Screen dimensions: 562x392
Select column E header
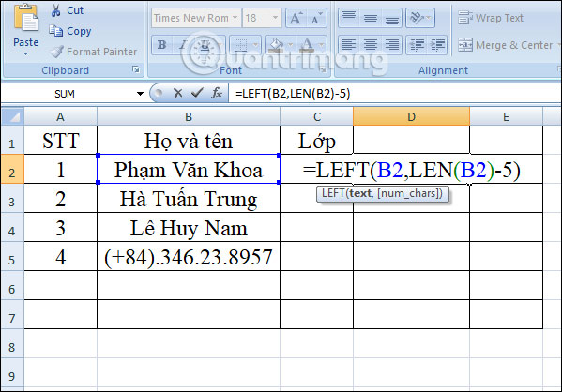[506, 117]
